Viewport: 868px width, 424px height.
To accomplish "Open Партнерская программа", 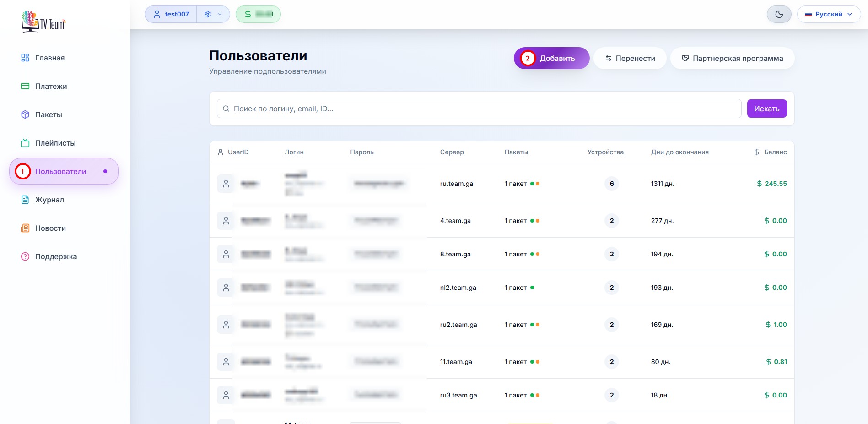I will click(x=732, y=58).
